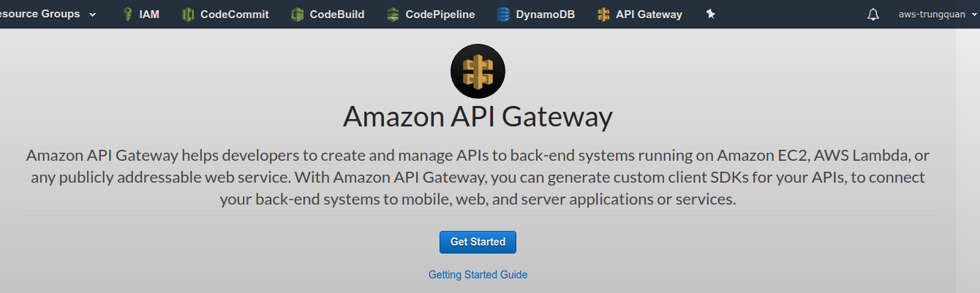Select the DynamoDB text label
This screenshot has height=293, width=980.
pos(545,14)
